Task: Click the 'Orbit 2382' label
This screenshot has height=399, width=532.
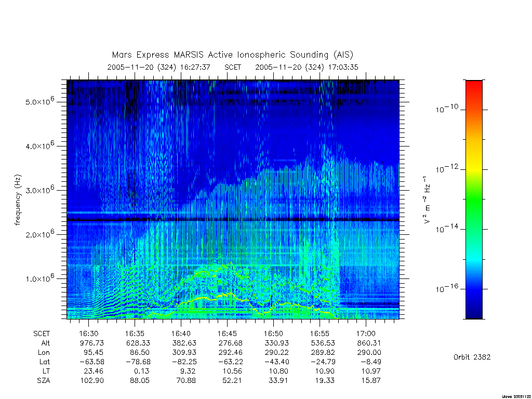Action: [472, 357]
